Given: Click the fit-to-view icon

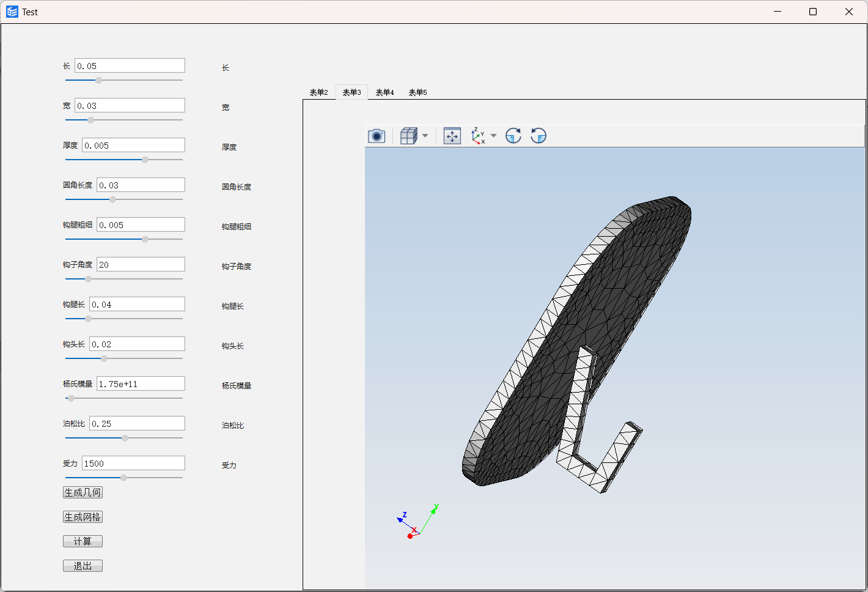Looking at the screenshot, I should 452,136.
